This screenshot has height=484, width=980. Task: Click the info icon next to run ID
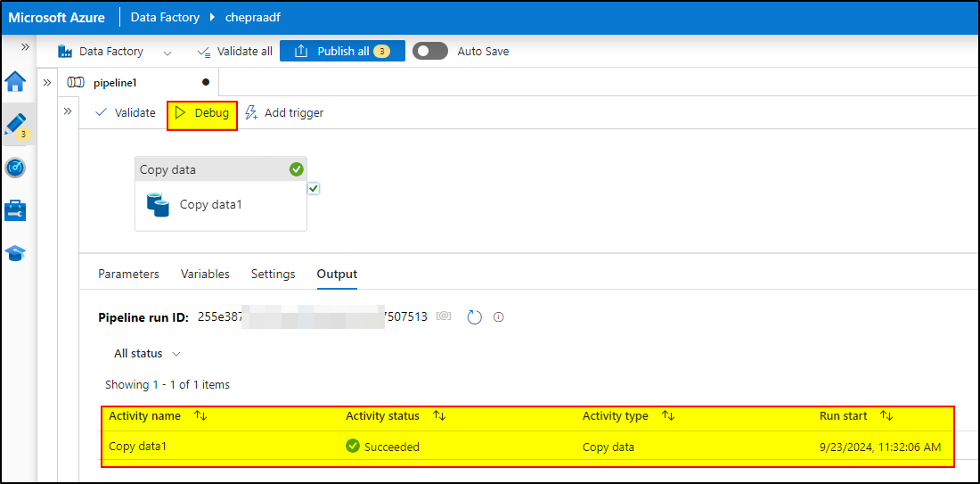499,317
